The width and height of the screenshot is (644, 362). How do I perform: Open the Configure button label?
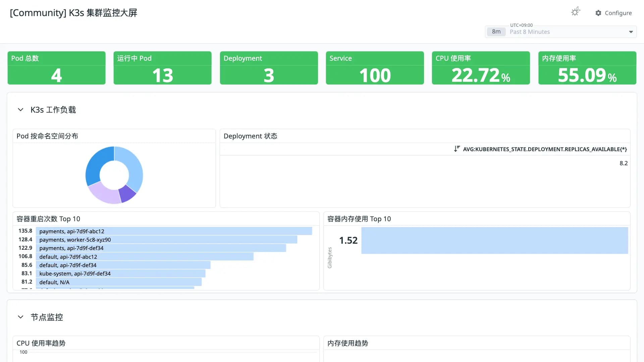point(618,13)
